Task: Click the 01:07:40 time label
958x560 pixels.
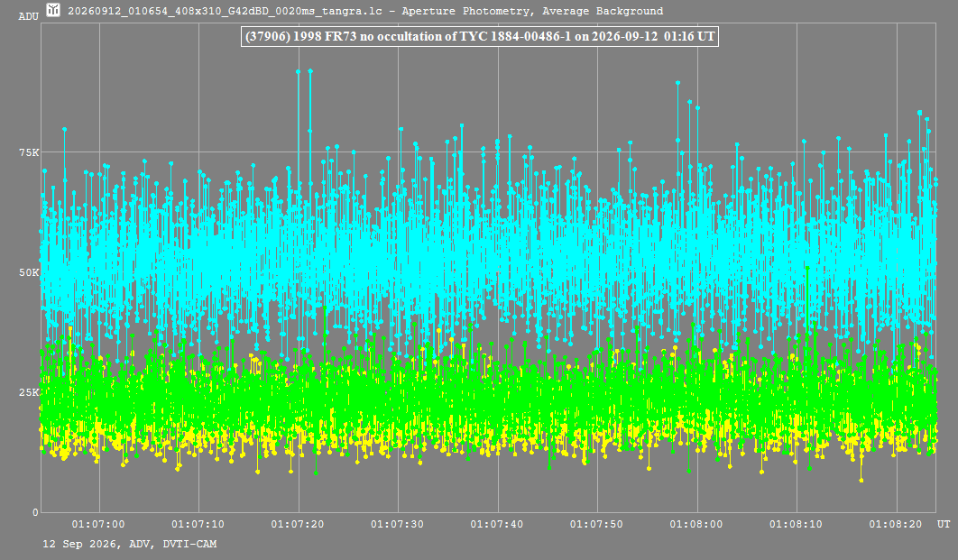Action: pyautogui.click(x=497, y=524)
